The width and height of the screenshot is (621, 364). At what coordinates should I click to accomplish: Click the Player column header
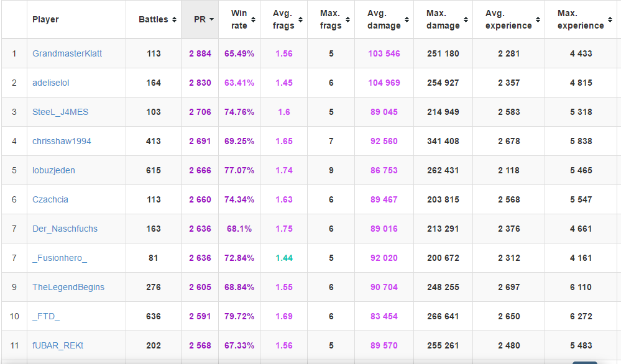tap(46, 19)
